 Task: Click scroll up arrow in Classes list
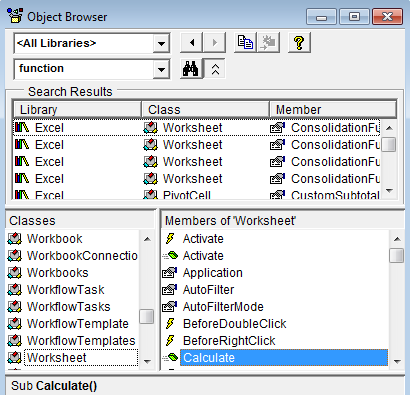pyautogui.click(x=147, y=239)
